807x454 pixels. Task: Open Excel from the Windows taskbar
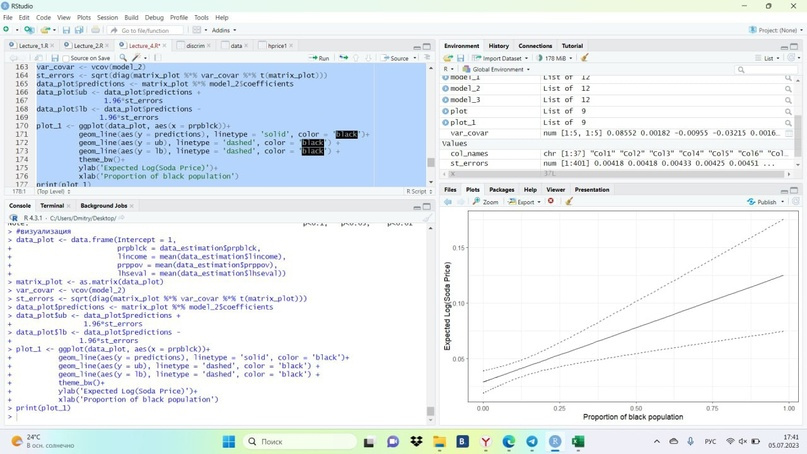578,441
